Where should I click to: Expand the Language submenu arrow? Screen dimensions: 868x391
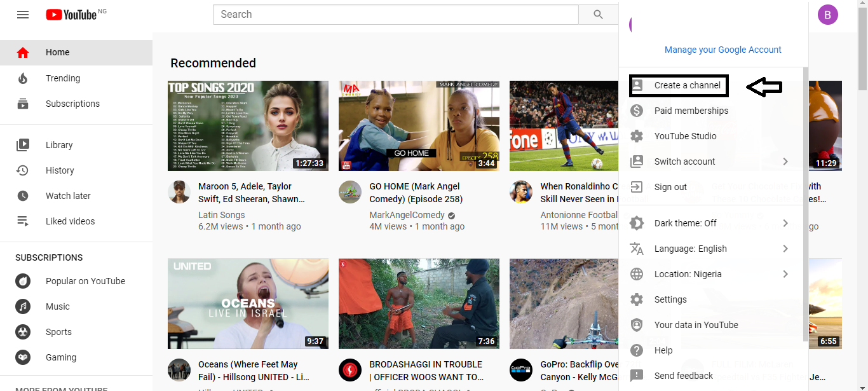pos(785,249)
